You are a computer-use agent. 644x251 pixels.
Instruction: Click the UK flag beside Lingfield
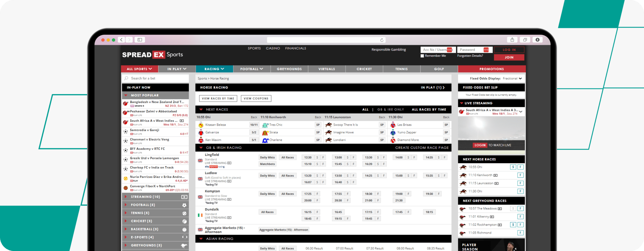(x=200, y=161)
